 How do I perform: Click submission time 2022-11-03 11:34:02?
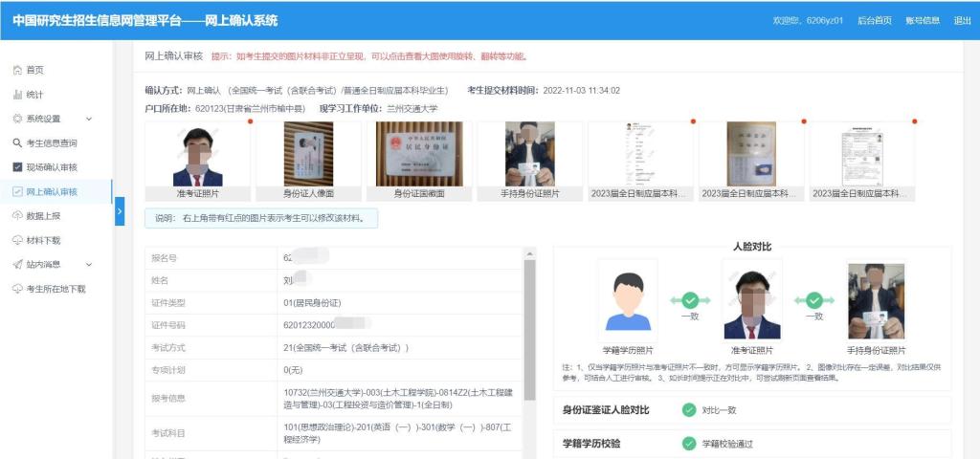pos(581,91)
